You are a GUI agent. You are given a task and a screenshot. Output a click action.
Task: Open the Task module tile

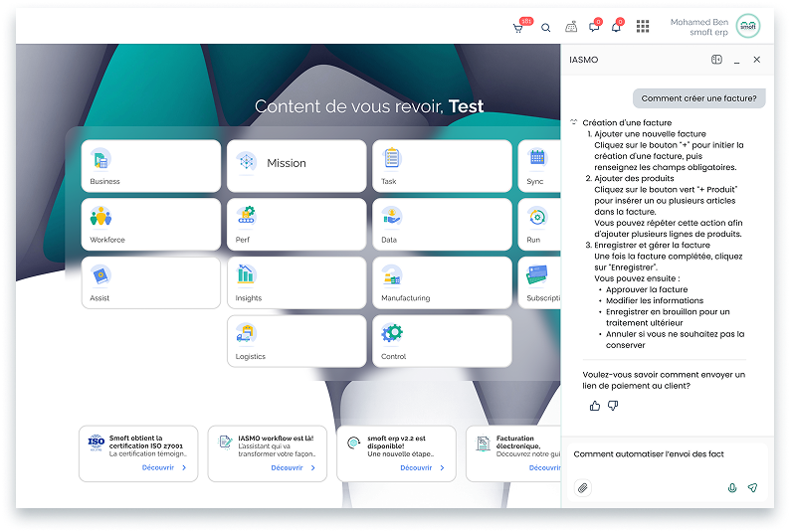coord(442,166)
